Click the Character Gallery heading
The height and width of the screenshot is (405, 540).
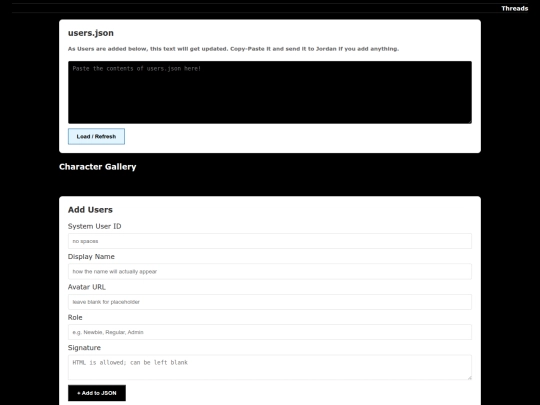click(98, 167)
